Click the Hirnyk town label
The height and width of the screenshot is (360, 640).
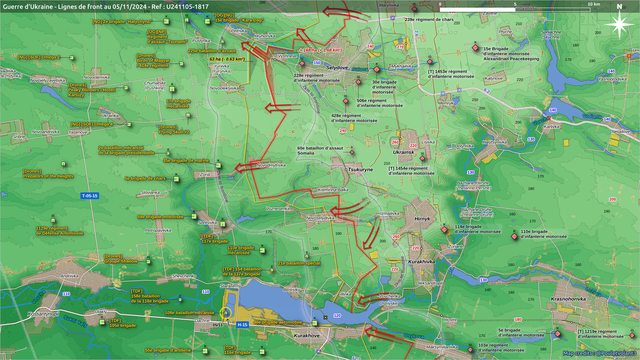[422, 219]
